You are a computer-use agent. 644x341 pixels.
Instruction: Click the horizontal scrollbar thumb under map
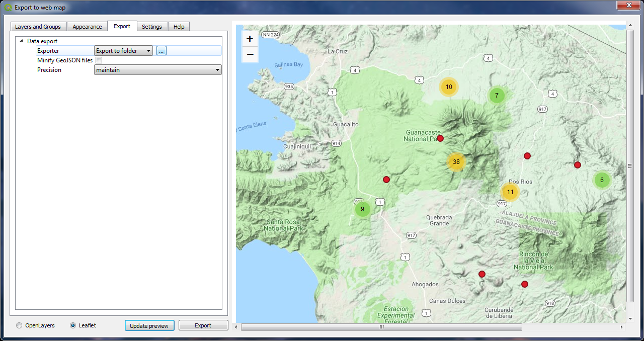click(x=381, y=327)
